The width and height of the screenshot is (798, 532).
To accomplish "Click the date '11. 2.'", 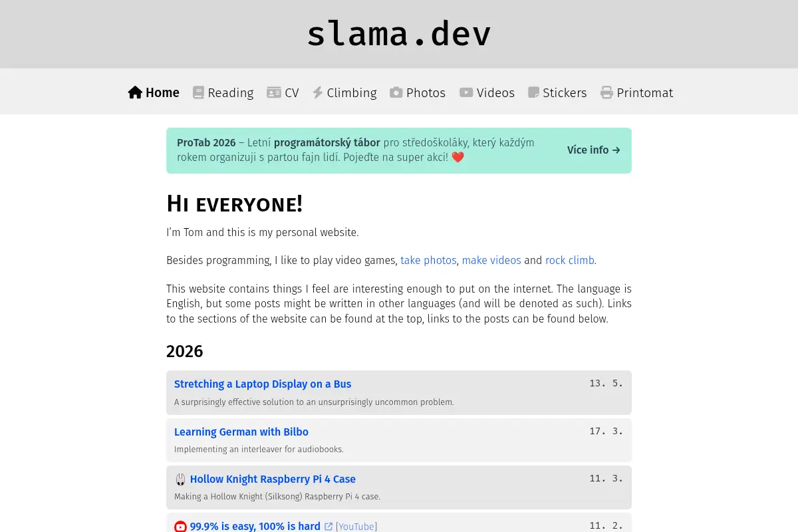I will [606, 526].
